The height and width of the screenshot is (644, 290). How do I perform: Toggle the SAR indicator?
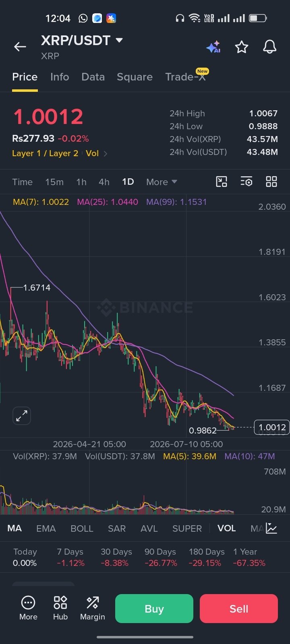(x=117, y=528)
